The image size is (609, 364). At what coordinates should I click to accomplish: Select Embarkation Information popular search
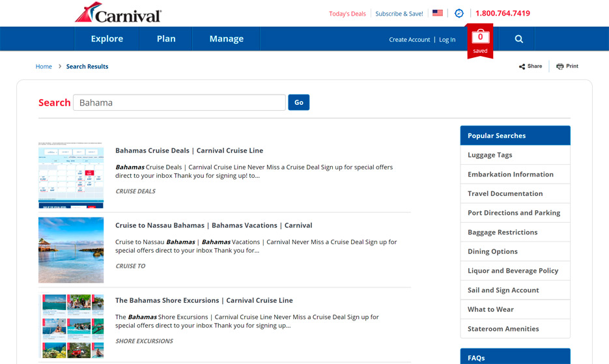pos(515,175)
